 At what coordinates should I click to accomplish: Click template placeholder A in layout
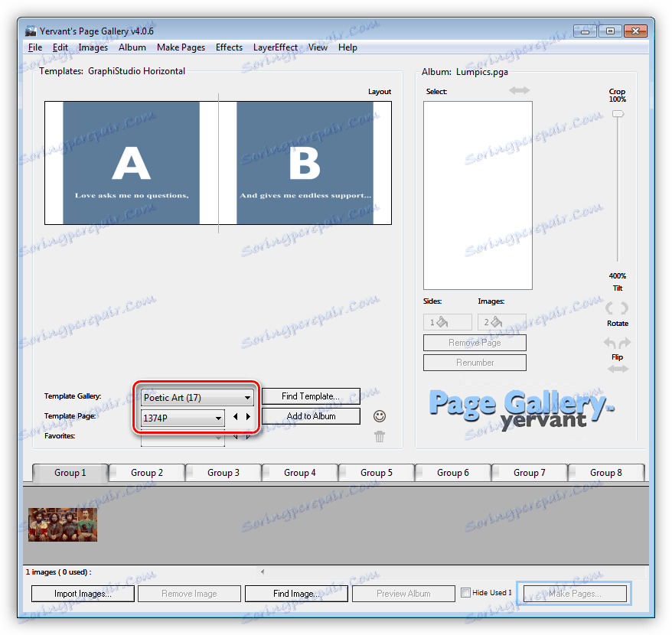pos(131,163)
